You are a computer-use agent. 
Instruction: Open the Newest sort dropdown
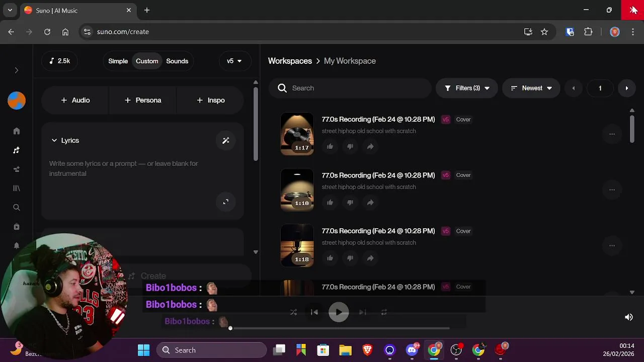[x=531, y=88]
